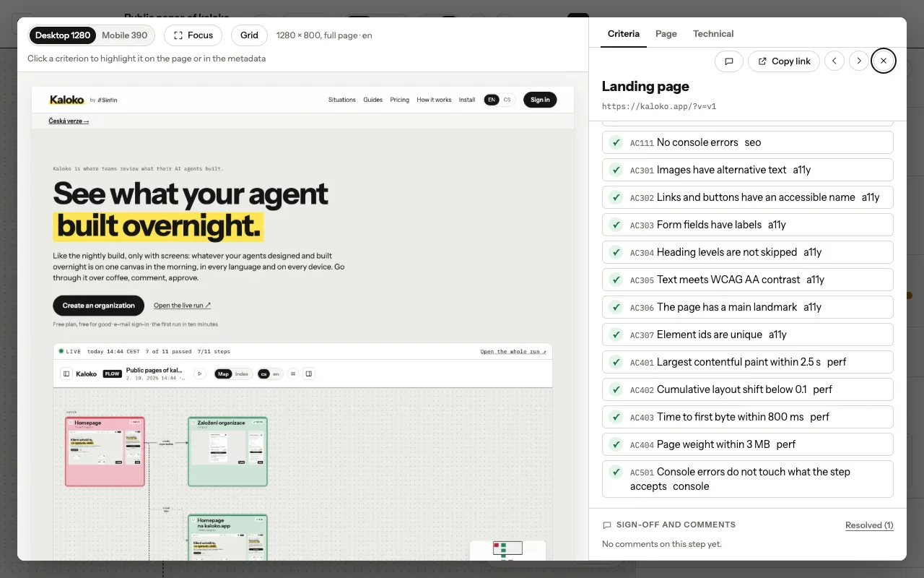The width and height of the screenshot is (924, 578).
Task: Click the Copy link button
Action: click(784, 61)
